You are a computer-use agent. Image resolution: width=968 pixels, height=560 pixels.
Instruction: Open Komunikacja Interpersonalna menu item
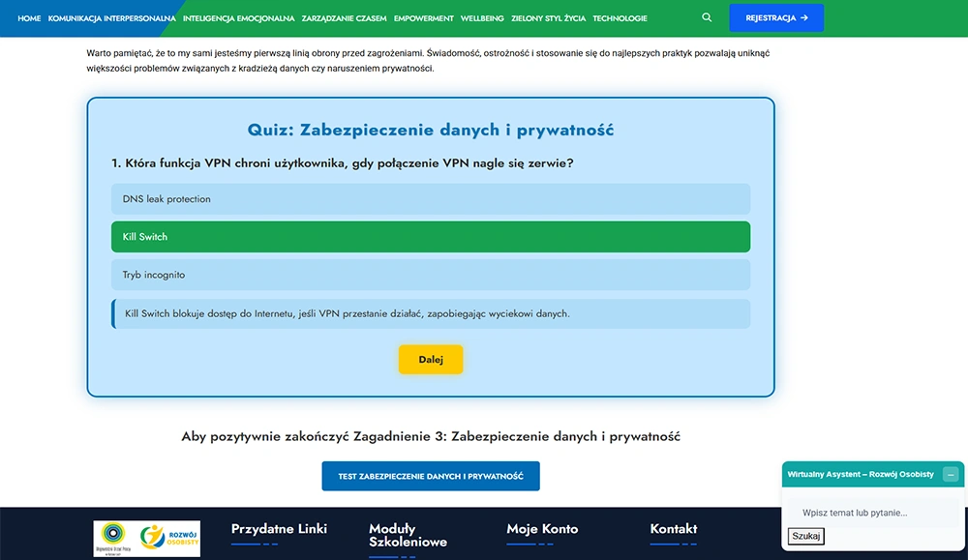pyautogui.click(x=111, y=18)
